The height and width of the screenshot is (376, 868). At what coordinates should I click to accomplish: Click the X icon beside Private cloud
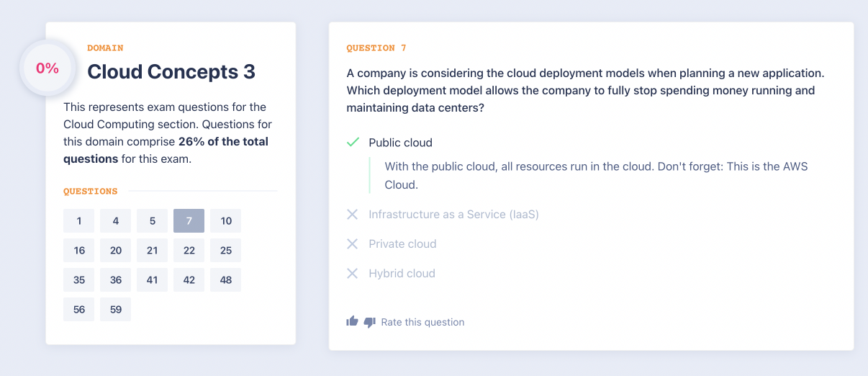click(x=352, y=244)
